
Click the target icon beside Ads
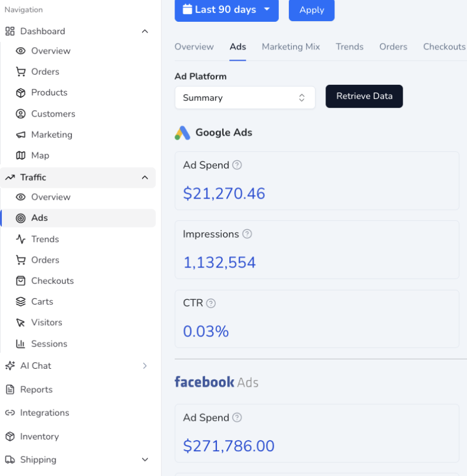[21, 218]
